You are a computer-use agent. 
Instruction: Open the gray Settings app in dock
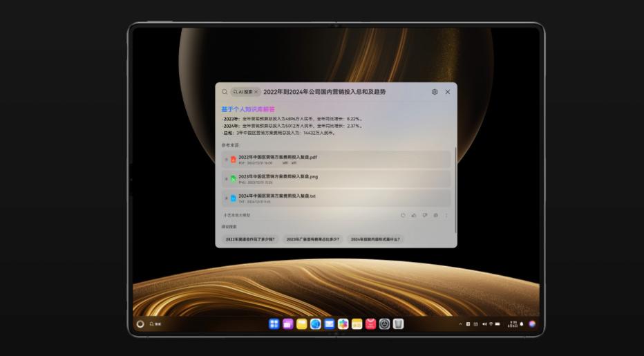pos(384,324)
